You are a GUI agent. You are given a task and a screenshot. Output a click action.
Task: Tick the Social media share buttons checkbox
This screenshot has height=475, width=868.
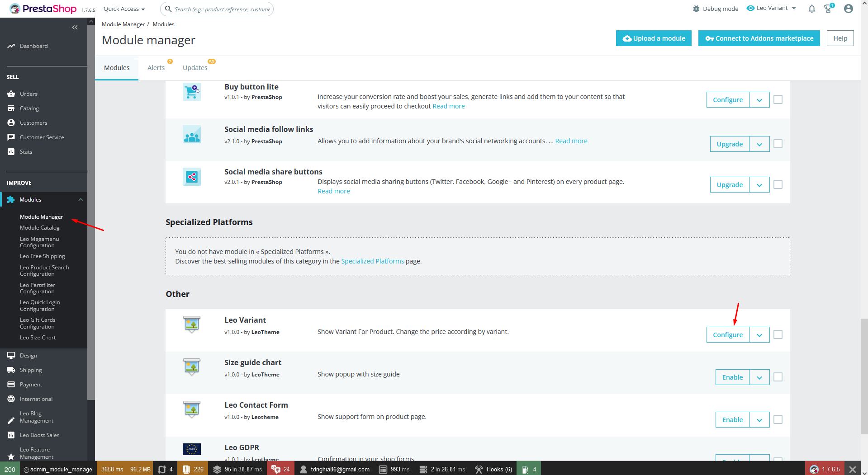click(x=778, y=184)
